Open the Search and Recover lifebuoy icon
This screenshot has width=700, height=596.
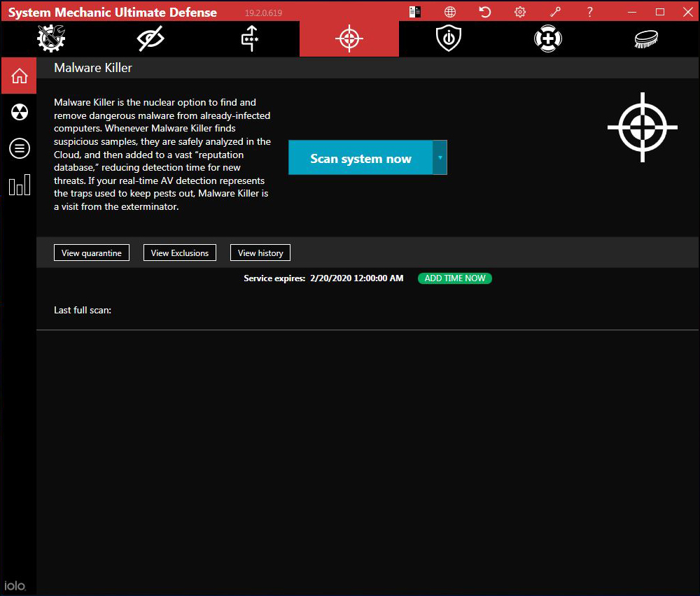tap(548, 38)
